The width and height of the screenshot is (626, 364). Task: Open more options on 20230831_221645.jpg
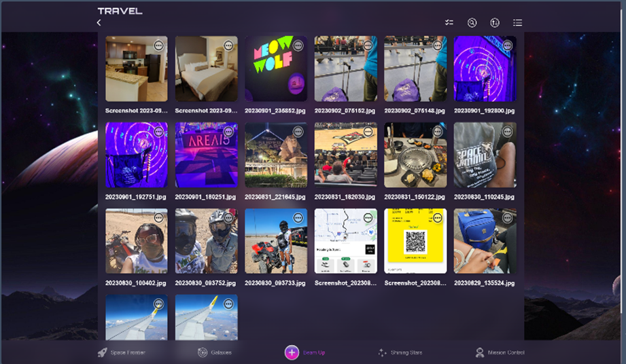(x=298, y=132)
